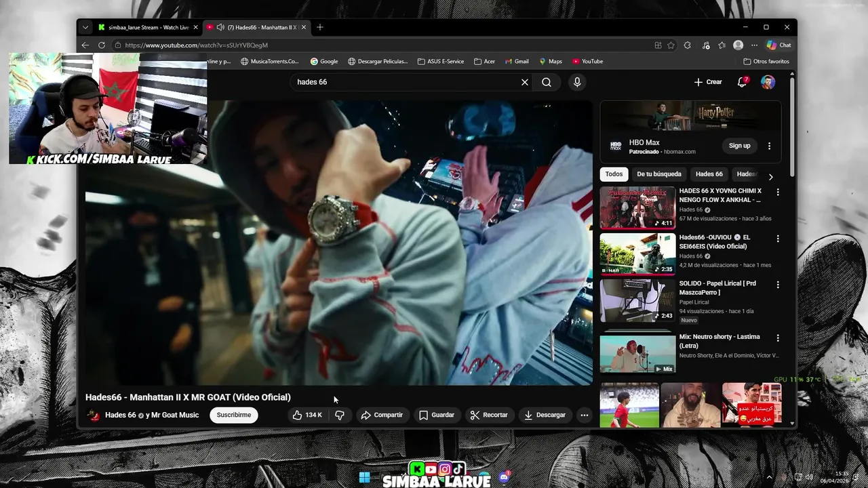Show hidden system tray icons
The width and height of the screenshot is (868, 488).
pos(769,477)
